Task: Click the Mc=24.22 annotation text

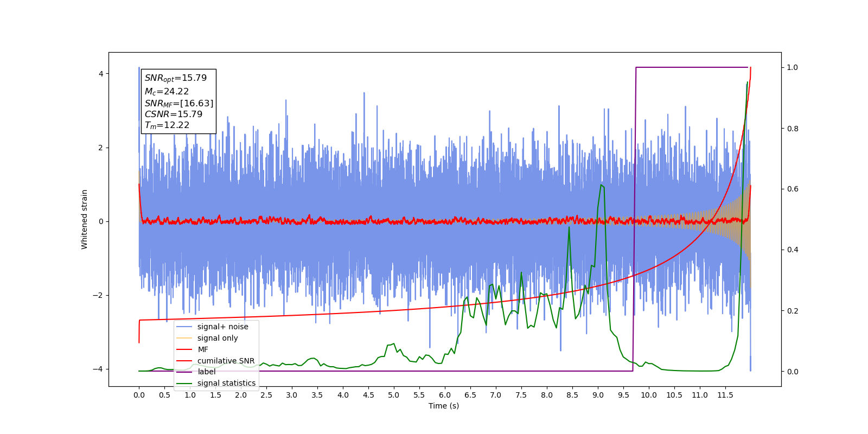Action: tap(167, 92)
